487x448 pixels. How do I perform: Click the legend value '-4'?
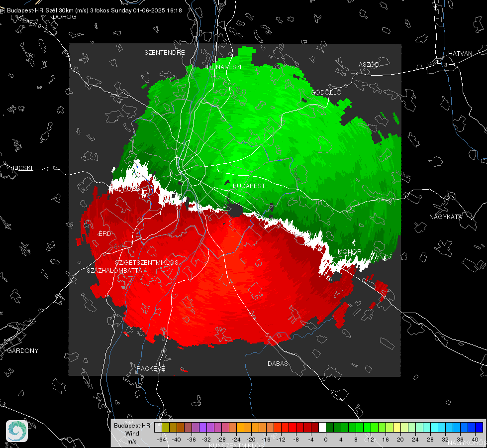311,440
